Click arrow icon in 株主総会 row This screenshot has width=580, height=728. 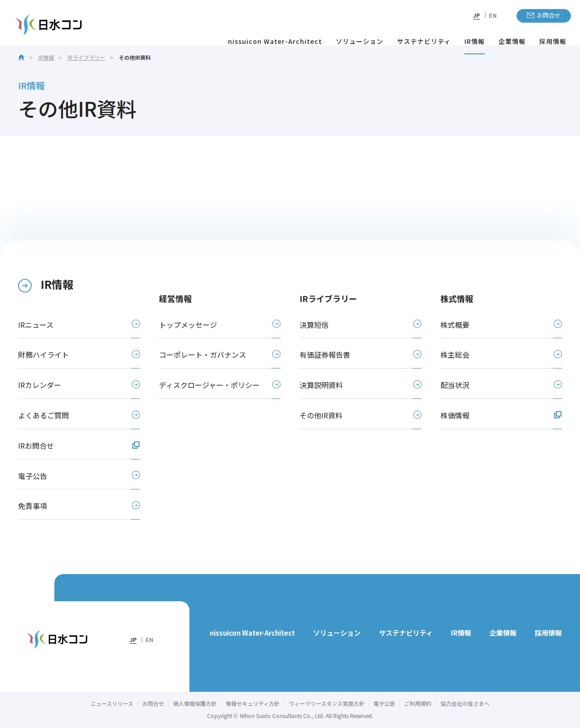558,354
